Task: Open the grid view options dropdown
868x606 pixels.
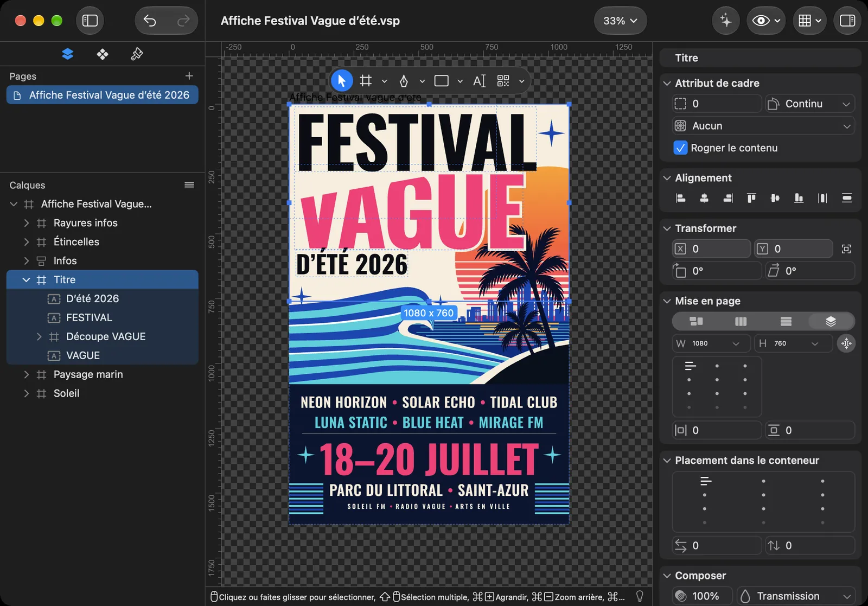Action: pos(810,21)
